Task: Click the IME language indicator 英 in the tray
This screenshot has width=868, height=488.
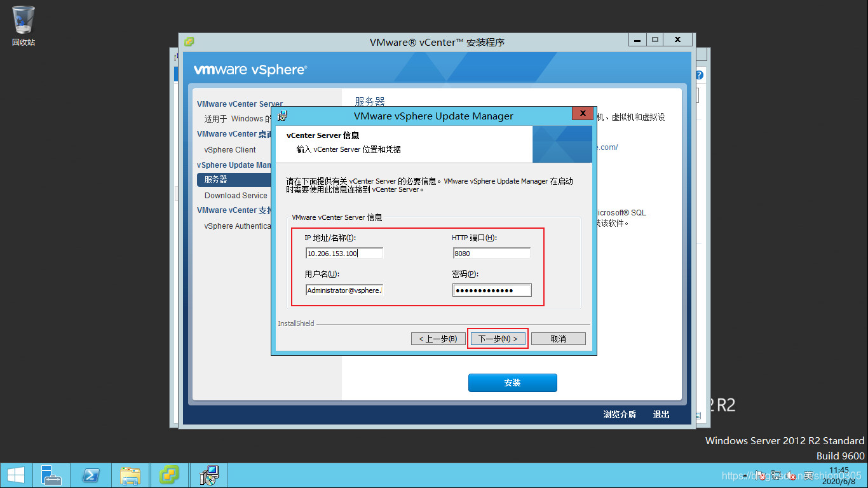Action: tap(808, 475)
